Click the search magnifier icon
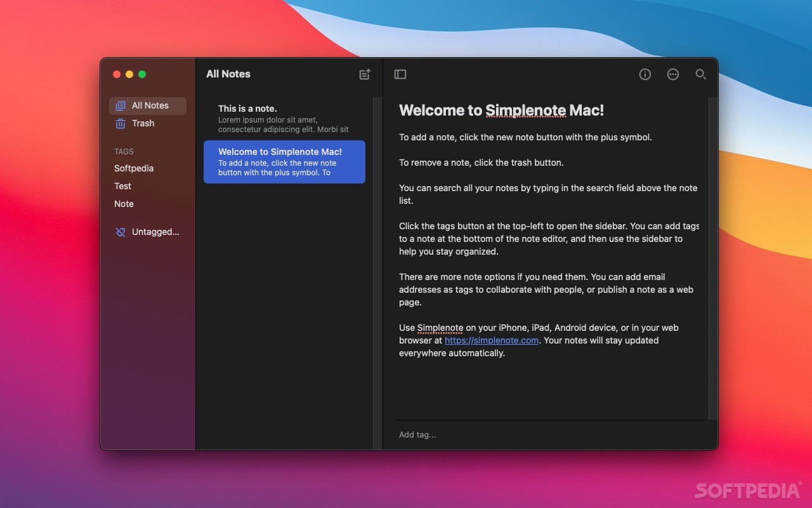The image size is (812, 508). 700,74
